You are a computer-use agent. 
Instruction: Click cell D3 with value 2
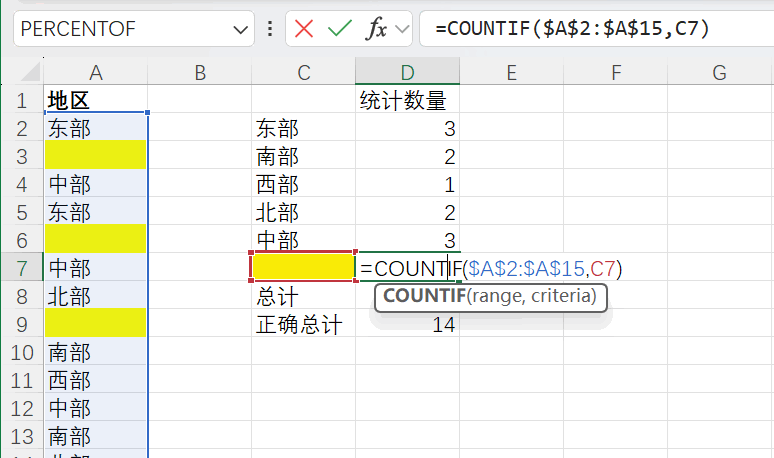pyautogui.click(x=408, y=156)
